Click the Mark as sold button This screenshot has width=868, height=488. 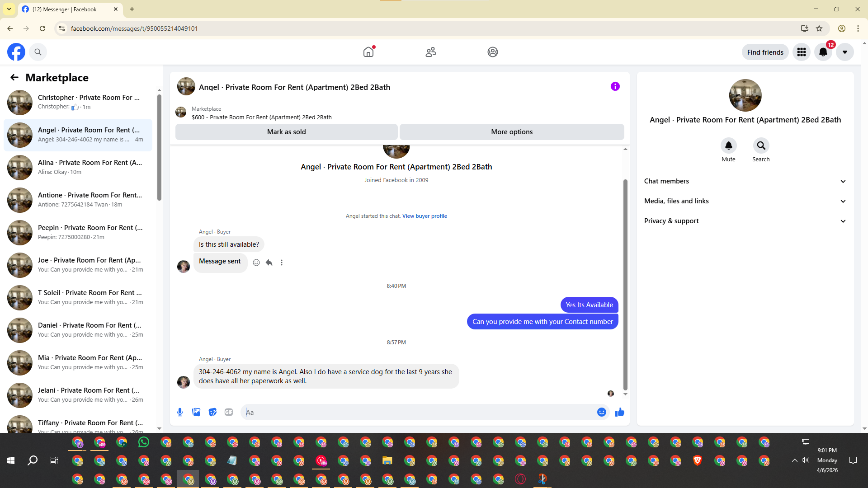coord(287,132)
